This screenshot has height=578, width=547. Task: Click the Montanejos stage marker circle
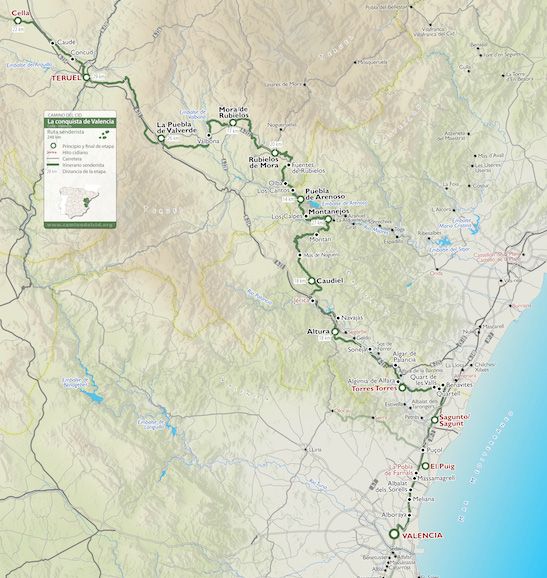click(x=328, y=219)
